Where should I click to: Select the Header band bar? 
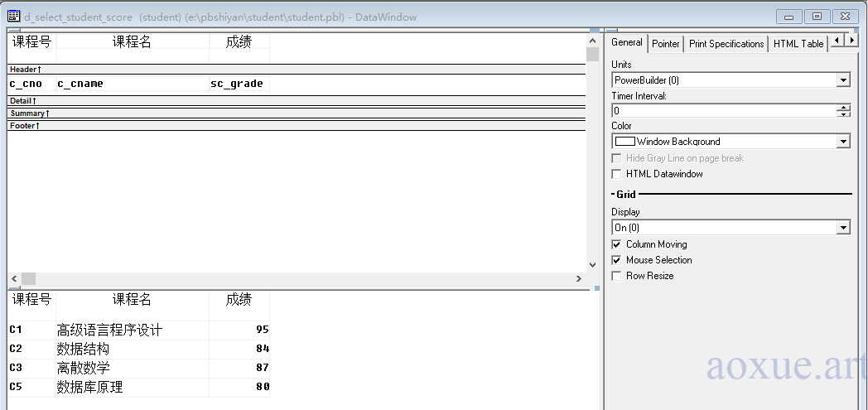297,70
